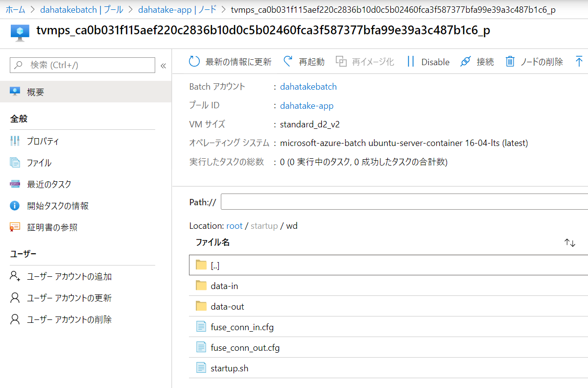
Task: Click the 証明書の参照 certificate icon
Action: point(15,227)
